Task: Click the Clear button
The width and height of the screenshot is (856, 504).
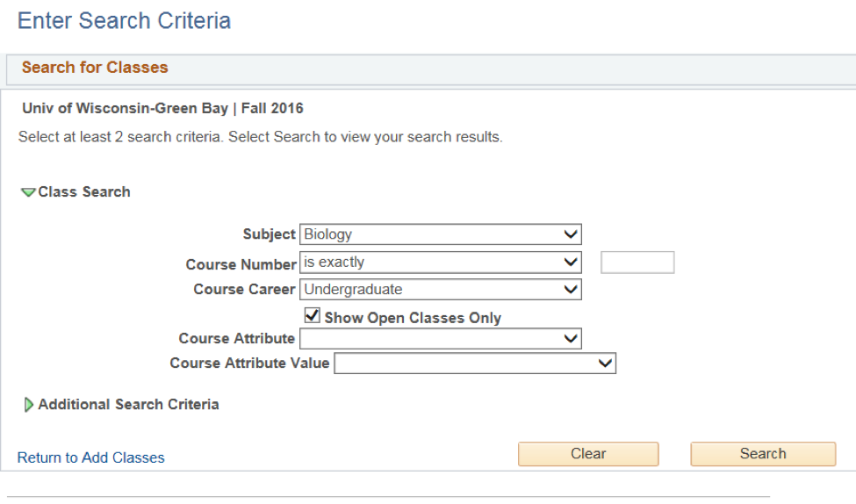Action: [588, 454]
